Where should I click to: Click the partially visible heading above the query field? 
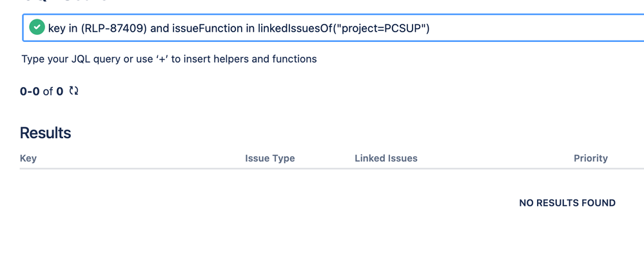tap(66, 1)
